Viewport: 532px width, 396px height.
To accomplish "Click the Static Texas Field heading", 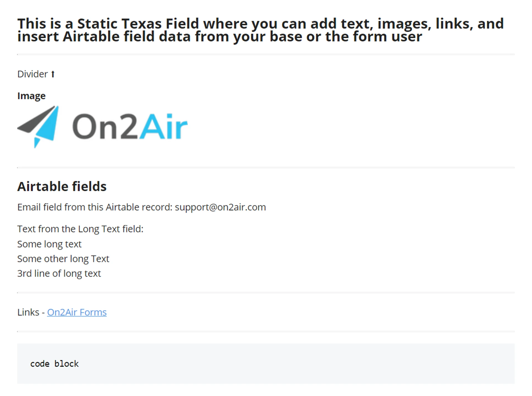I will (260, 30).
